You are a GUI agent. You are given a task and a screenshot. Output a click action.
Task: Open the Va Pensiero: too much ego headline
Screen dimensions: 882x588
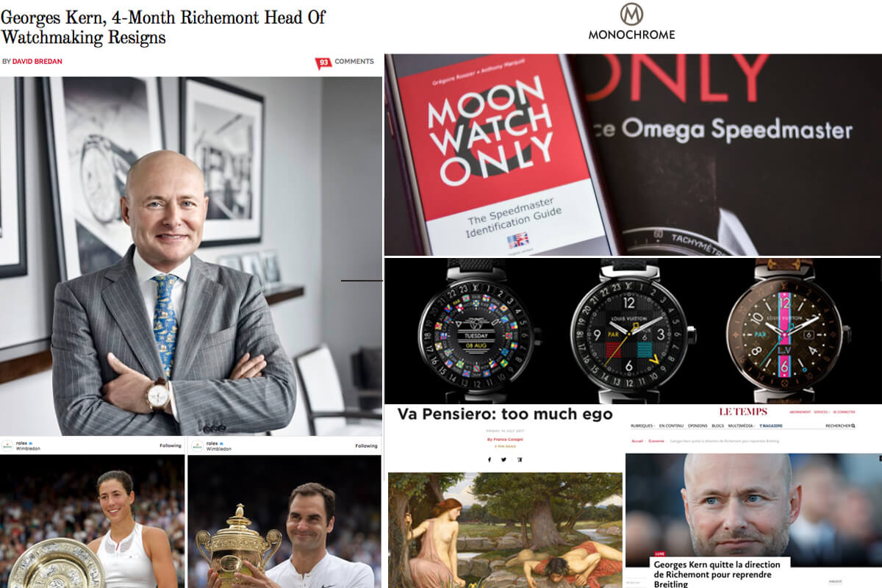point(505,414)
